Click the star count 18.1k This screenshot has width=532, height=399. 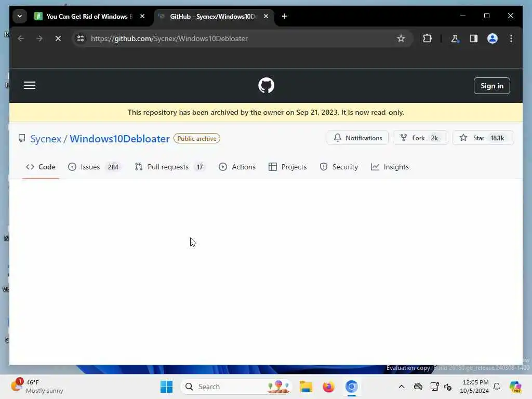497,138
